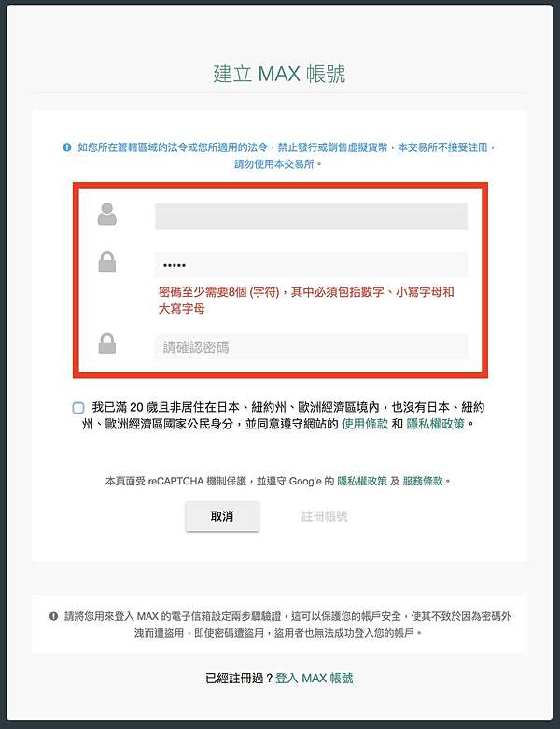Click the user avatar icon beside the account field

click(x=107, y=215)
